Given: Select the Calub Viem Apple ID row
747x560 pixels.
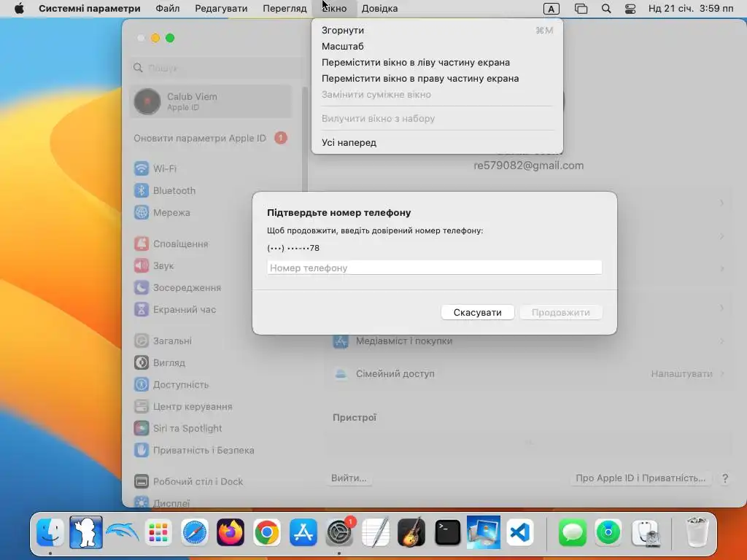Looking at the screenshot, I should click(211, 101).
